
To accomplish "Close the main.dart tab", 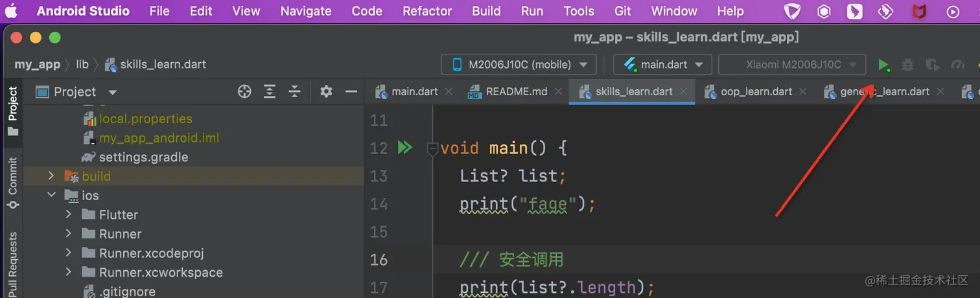I will tap(449, 92).
